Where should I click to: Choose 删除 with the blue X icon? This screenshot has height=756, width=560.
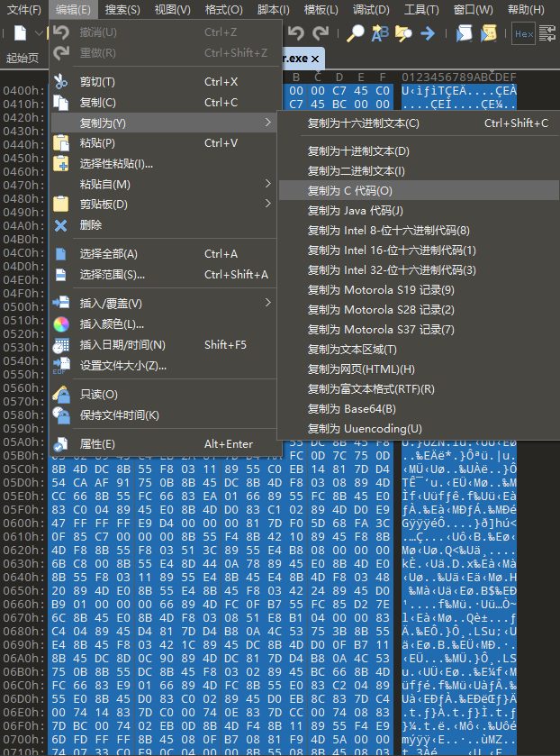pyautogui.click(x=163, y=225)
